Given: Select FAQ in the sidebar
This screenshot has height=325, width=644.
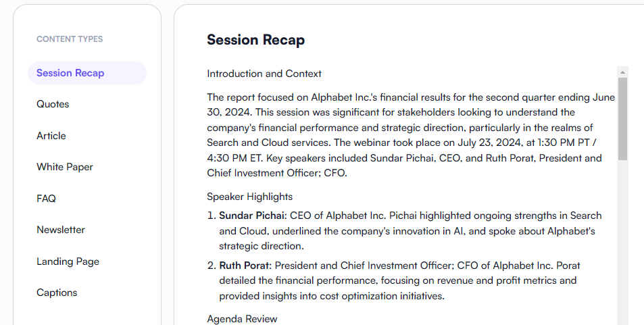Looking at the screenshot, I should pos(46,199).
